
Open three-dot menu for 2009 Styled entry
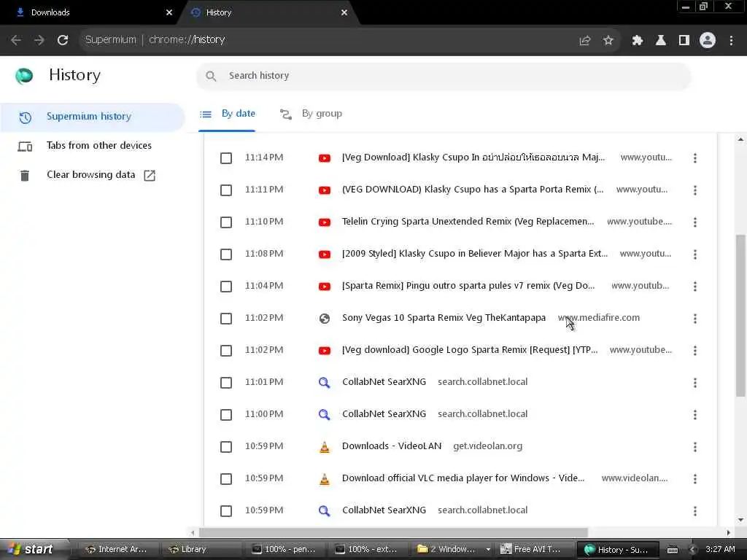(x=695, y=254)
